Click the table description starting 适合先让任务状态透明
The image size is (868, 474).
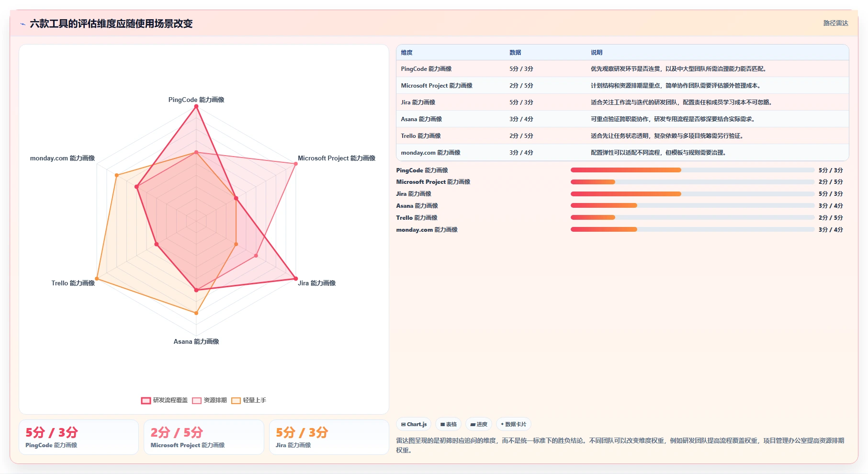pos(667,136)
